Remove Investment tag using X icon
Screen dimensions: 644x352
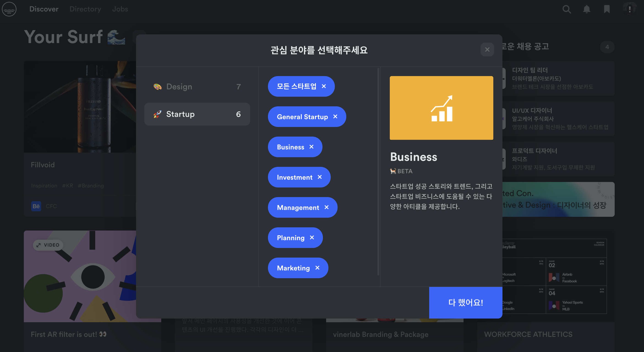tap(319, 177)
